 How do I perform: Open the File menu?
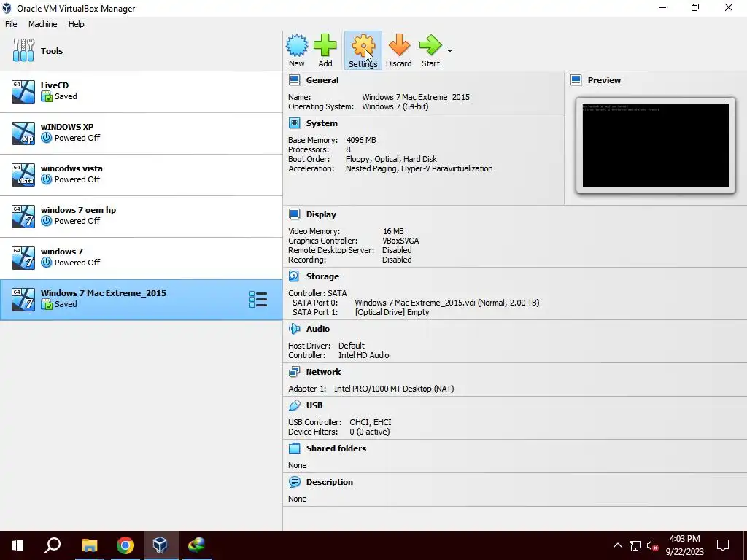tap(11, 24)
